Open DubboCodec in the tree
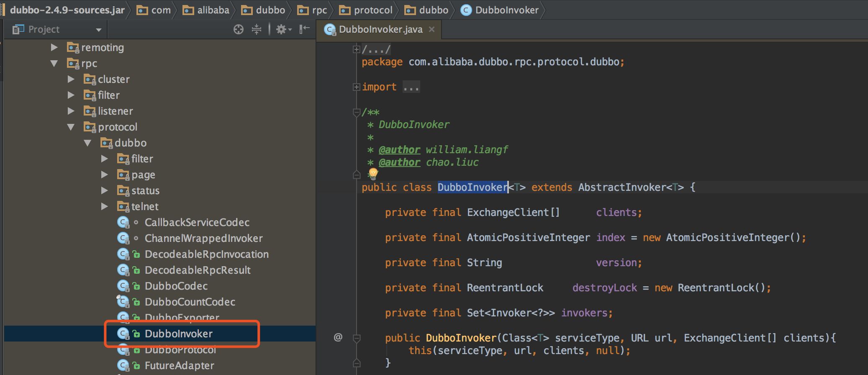Viewport: 868px width, 375px height. click(x=176, y=286)
